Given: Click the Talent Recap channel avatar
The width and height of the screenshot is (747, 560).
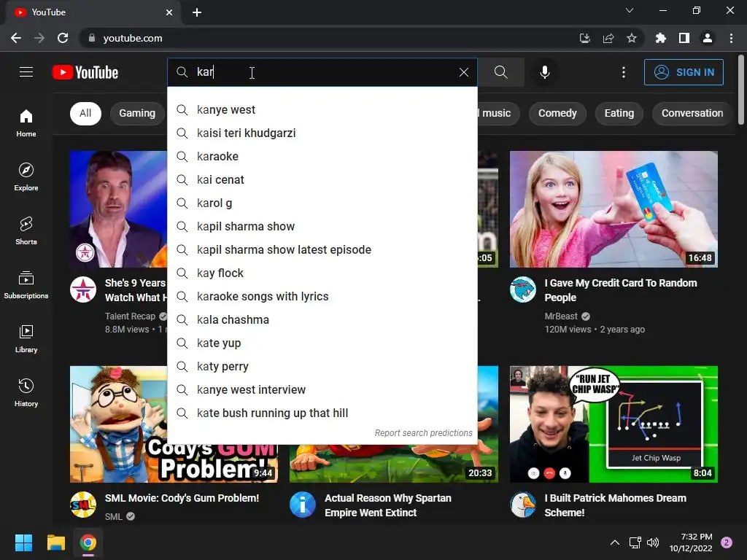Looking at the screenshot, I should tap(83, 289).
